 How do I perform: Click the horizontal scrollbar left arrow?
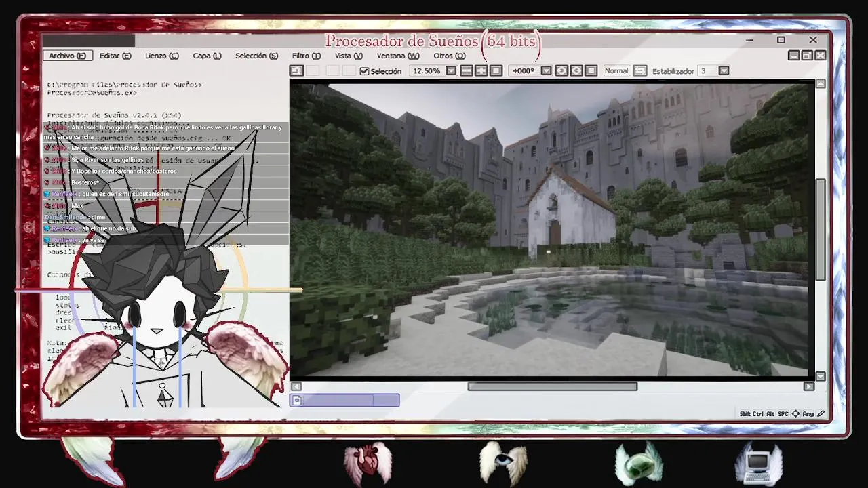pos(296,386)
